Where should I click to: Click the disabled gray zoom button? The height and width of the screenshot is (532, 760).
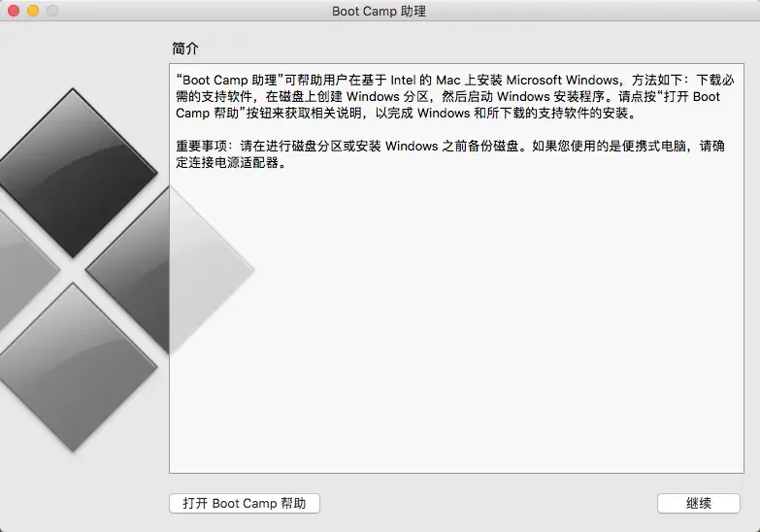pyautogui.click(x=52, y=11)
